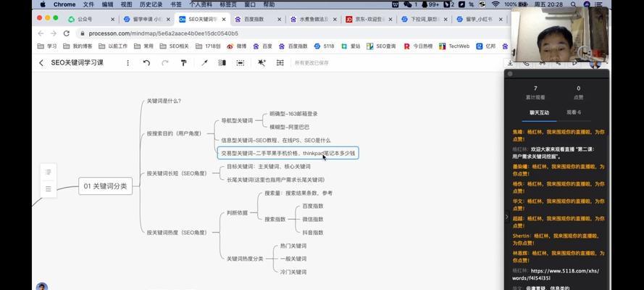
Task: Click the structure layout toolbar icon
Action: point(280,63)
